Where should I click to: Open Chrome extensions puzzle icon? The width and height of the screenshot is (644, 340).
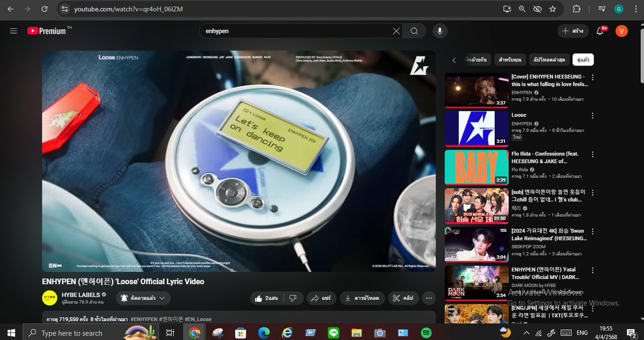(x=577, y=9)
